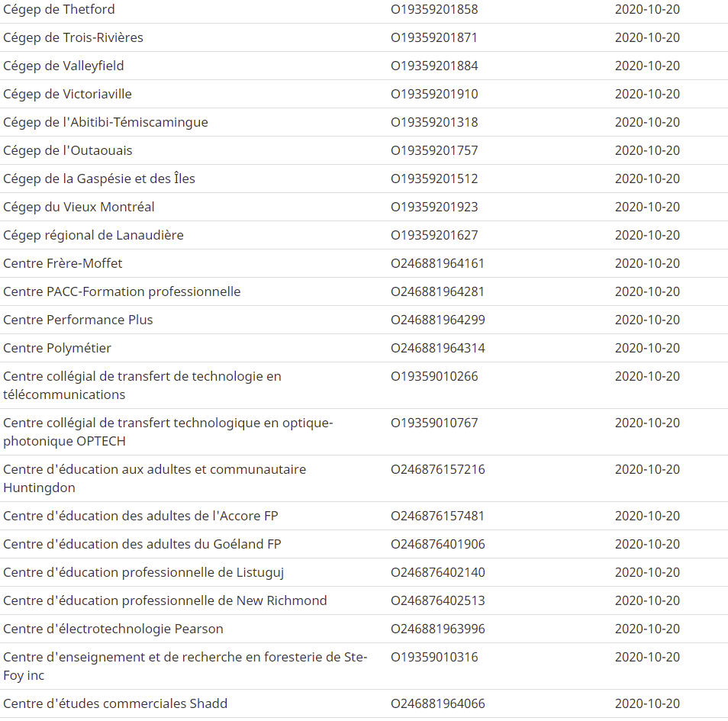Image resolution: width=728 pixels, height=721 pixels.
Task: Select Cégep de la Gaspésie et des Îles
Action: (99, 179)
